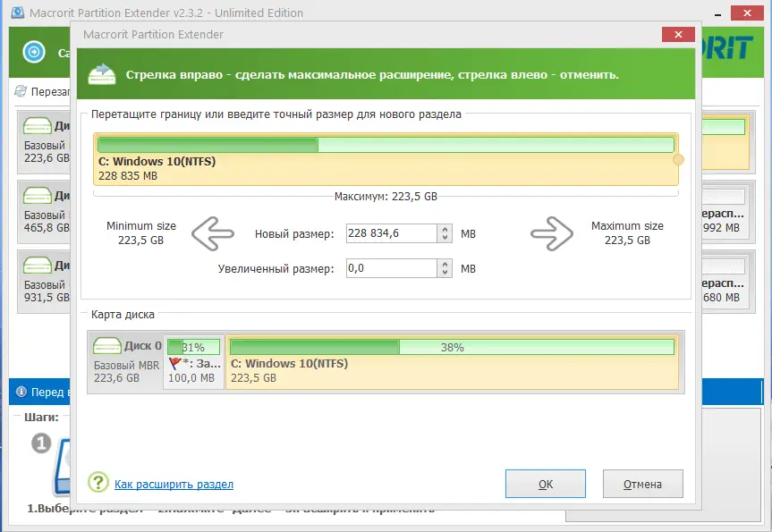Click the disk arrow icon in green banner
The width and height of the screenshot is (772, 532).
pos(101,74)
